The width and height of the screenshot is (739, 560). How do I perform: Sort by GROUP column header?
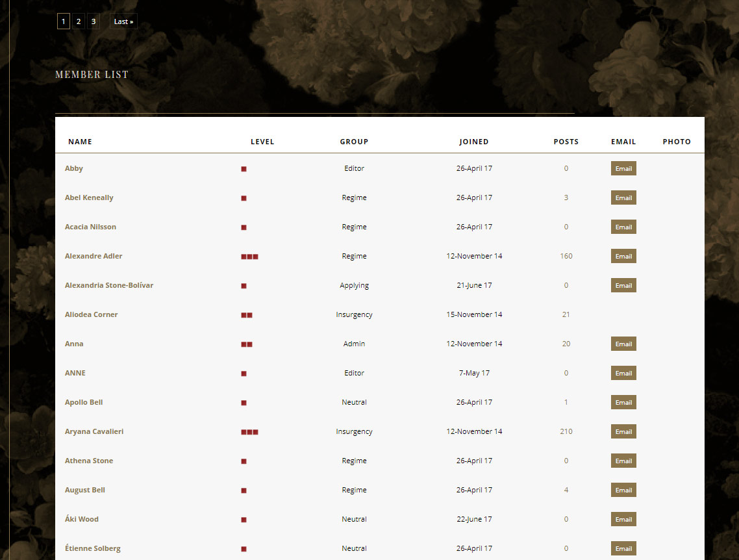[x=354, y=142]
